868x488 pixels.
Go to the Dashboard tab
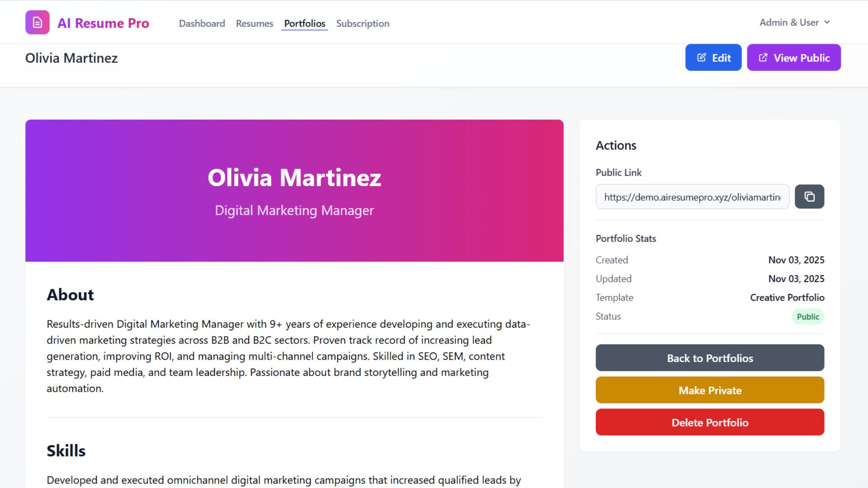tap(202, 23)
